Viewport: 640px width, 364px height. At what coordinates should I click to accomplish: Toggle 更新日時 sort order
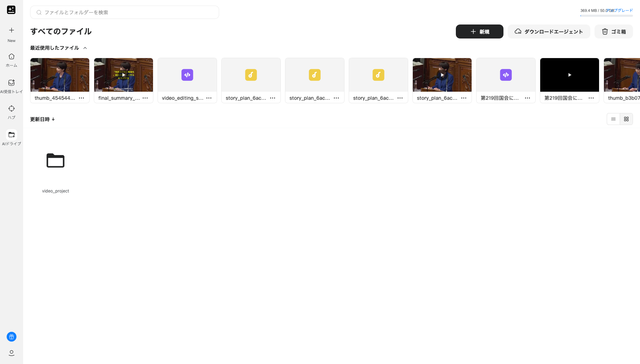[42, 119]
